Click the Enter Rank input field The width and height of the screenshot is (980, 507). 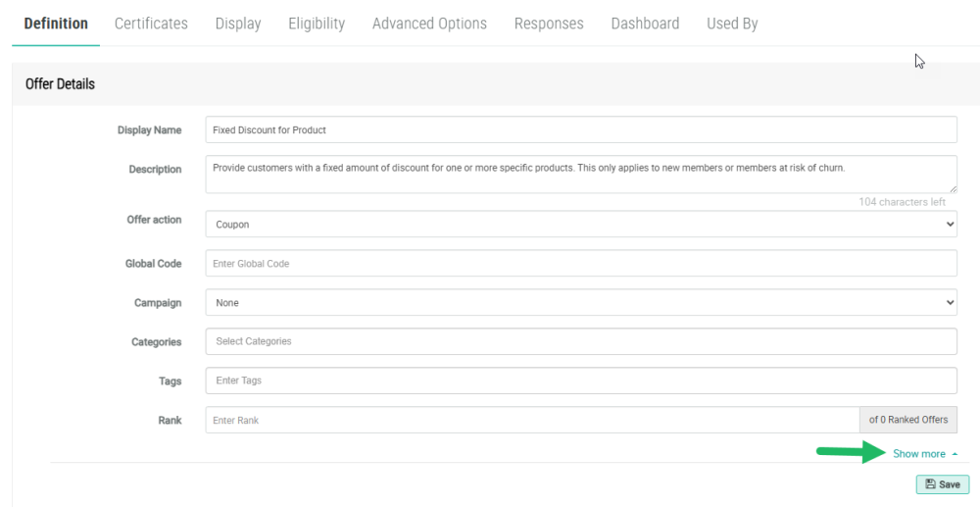pos(531,420)
